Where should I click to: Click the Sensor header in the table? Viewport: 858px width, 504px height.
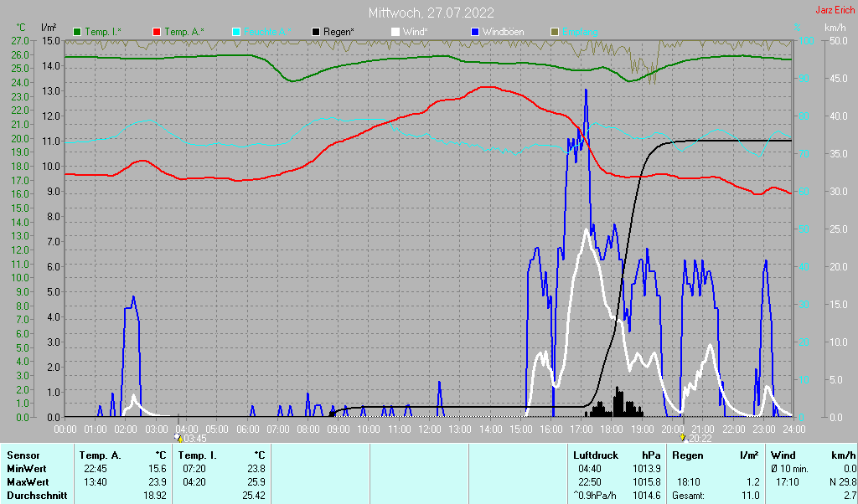coord(23,455)
